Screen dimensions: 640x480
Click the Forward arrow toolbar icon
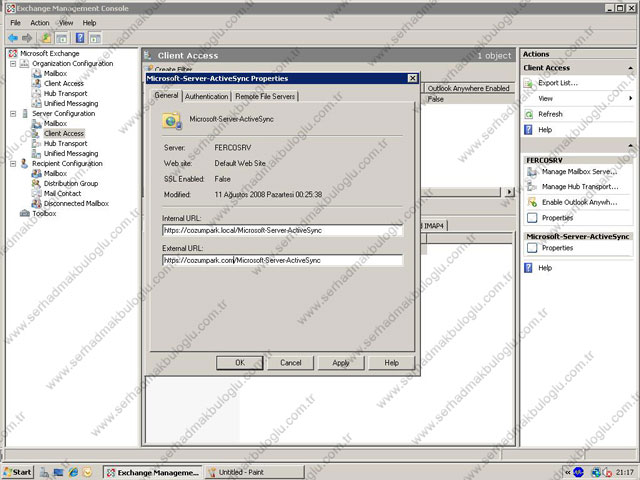coord(27,38)
